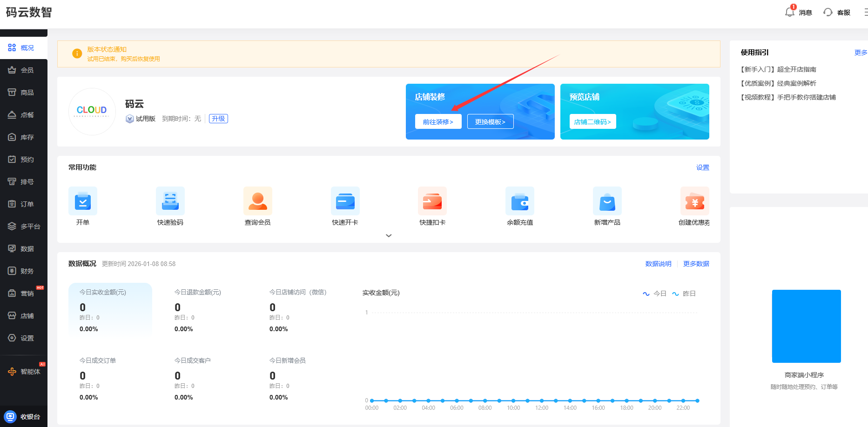Open the 余额充值 wallet icon
Viewport: 868px width, 427px height.
[520, 201]
